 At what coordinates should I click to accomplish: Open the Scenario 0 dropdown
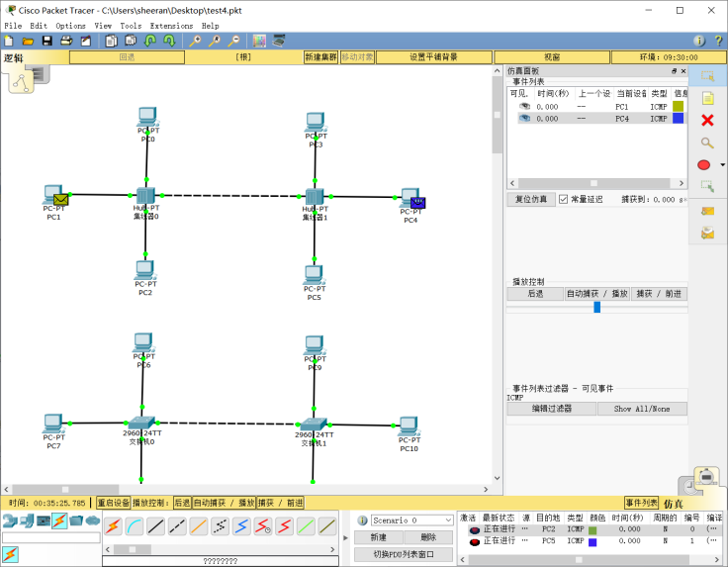click(411, 520)
